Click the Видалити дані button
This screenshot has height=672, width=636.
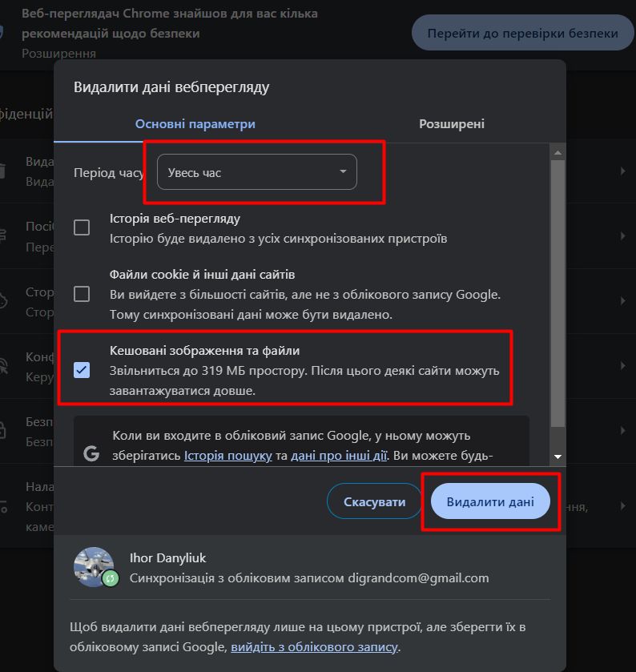tap(490, 502)
